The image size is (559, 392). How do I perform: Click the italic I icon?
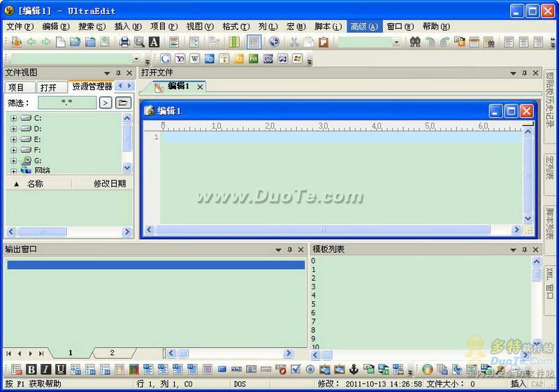(x=45, y=370)
